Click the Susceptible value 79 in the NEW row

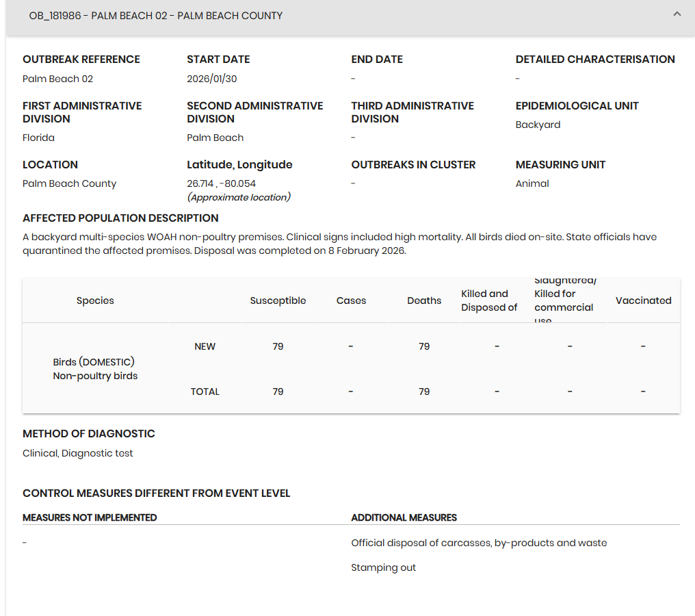point(278,346)
